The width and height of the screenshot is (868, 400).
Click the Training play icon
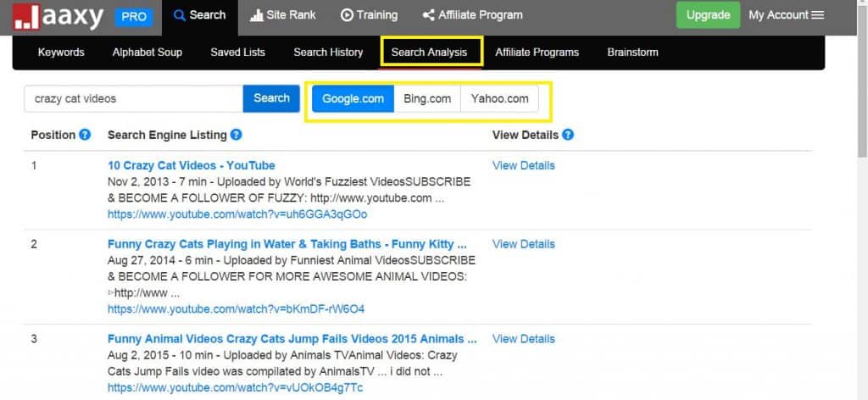[x=347, y=15]
